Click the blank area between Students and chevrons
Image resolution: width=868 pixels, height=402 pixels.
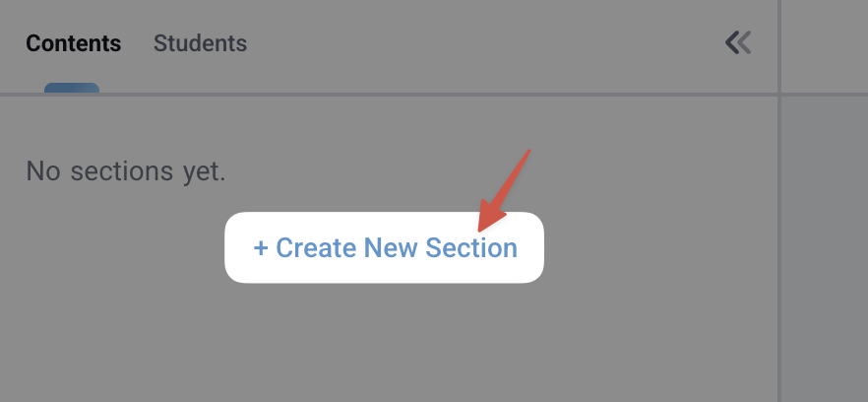coord(482,43)
